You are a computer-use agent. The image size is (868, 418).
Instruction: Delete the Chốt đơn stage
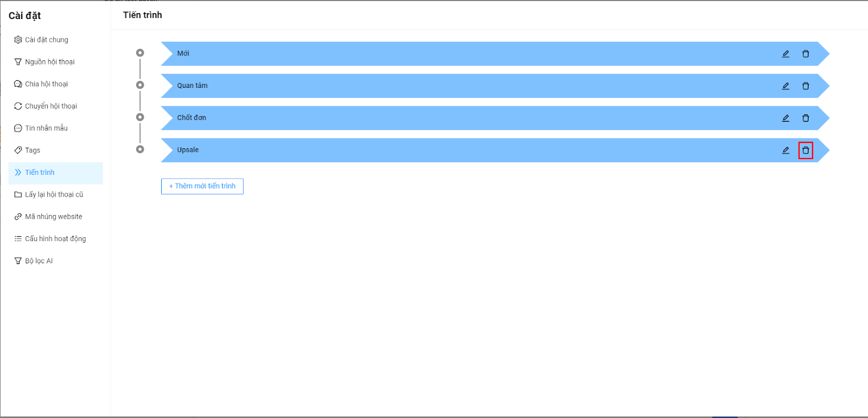(x=806, y=118)
